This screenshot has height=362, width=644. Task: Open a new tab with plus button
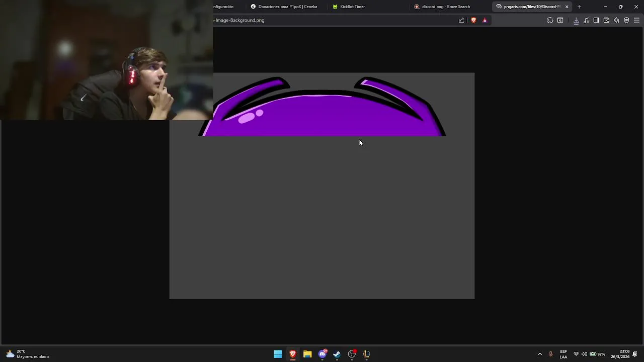click(x=579, y=7)
